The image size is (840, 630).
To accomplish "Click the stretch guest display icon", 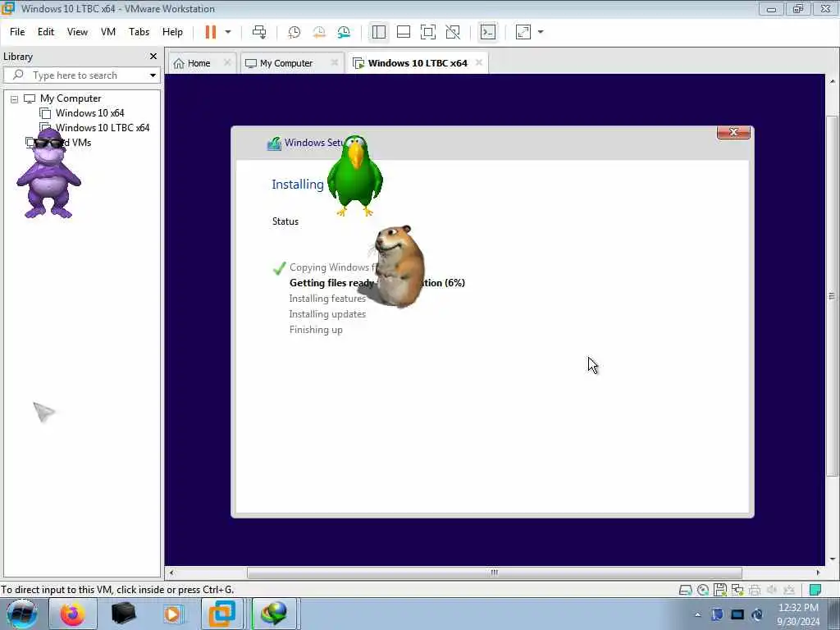I will [x=523, y=32].
